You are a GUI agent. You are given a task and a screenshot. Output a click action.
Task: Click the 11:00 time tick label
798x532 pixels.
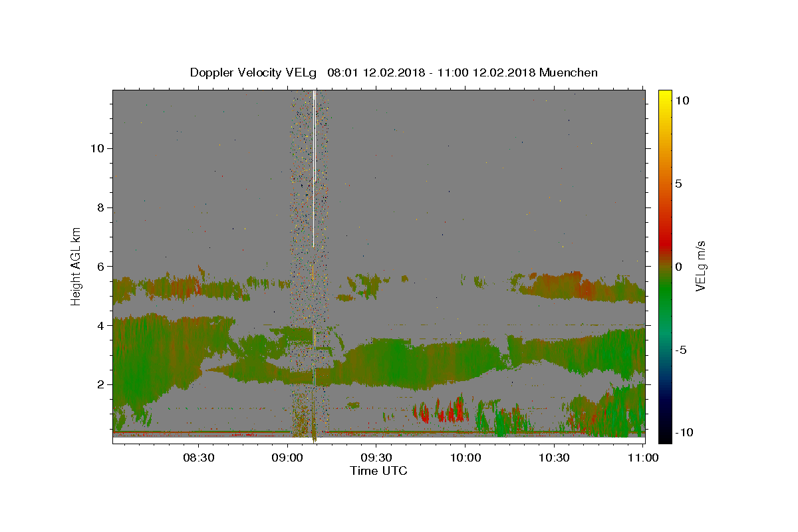tap(643, 458)
